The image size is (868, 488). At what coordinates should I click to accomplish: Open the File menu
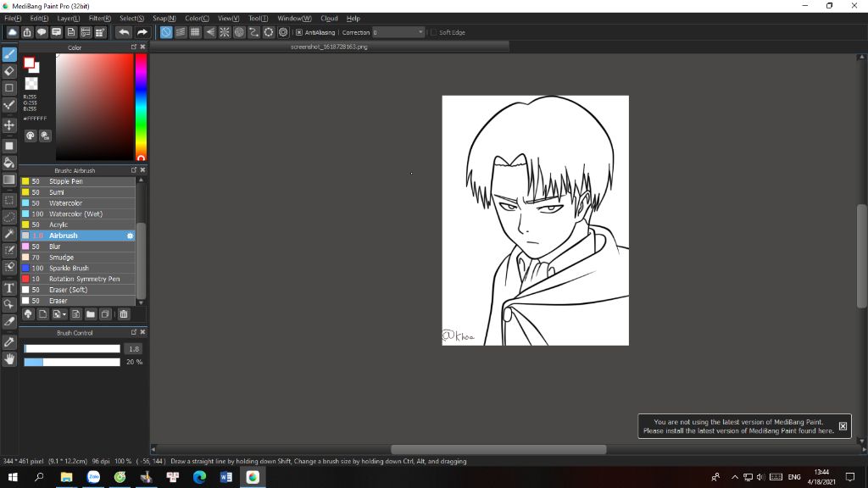coord(13,19)
